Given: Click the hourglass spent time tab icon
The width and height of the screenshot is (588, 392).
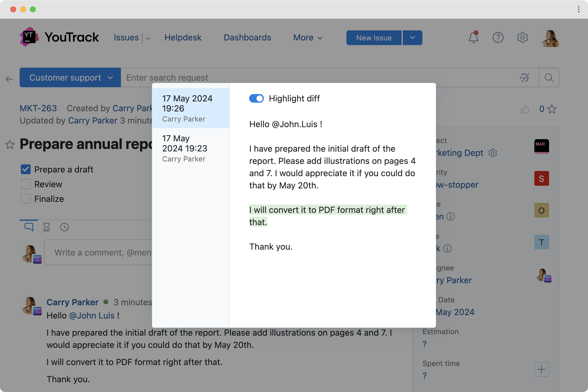Looking at the screenshot, I should (47, 227).
